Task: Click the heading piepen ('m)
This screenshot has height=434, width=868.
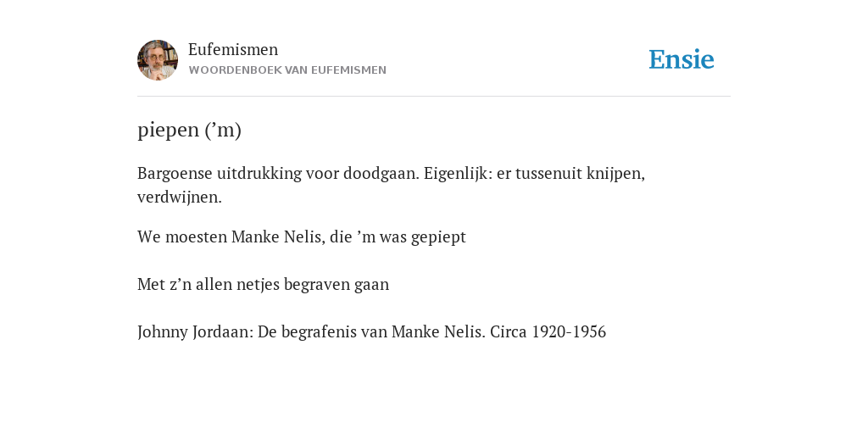Action: click(189, 130)
